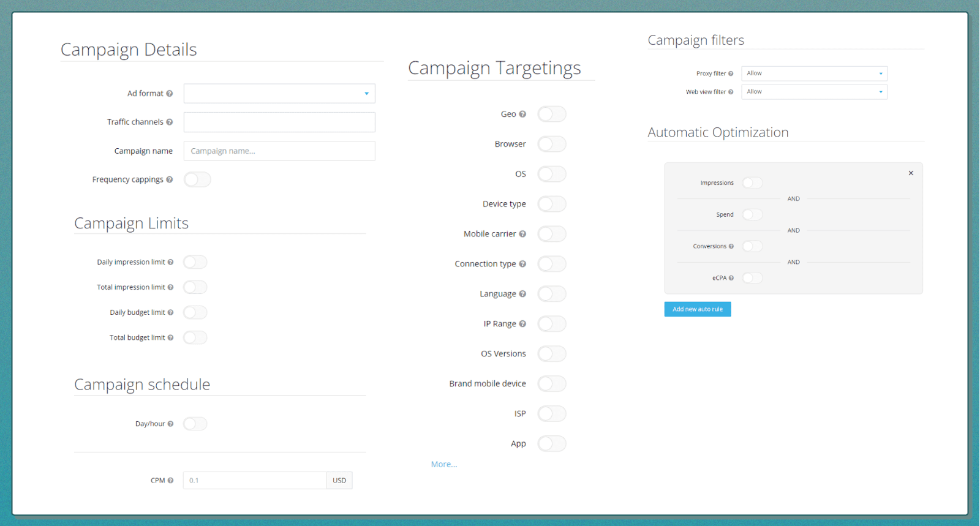Close the auto rule box
This screenshot has height=526, width=980.
911,173
